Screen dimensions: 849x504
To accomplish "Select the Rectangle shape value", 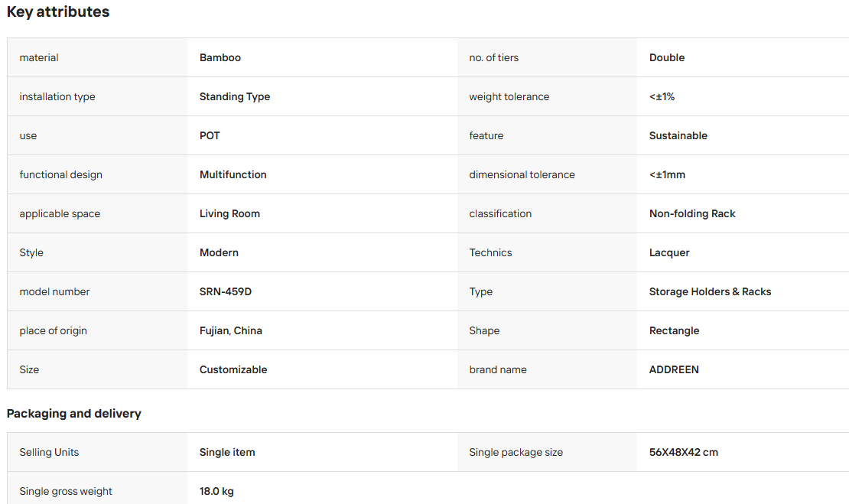I will [674, 330].
